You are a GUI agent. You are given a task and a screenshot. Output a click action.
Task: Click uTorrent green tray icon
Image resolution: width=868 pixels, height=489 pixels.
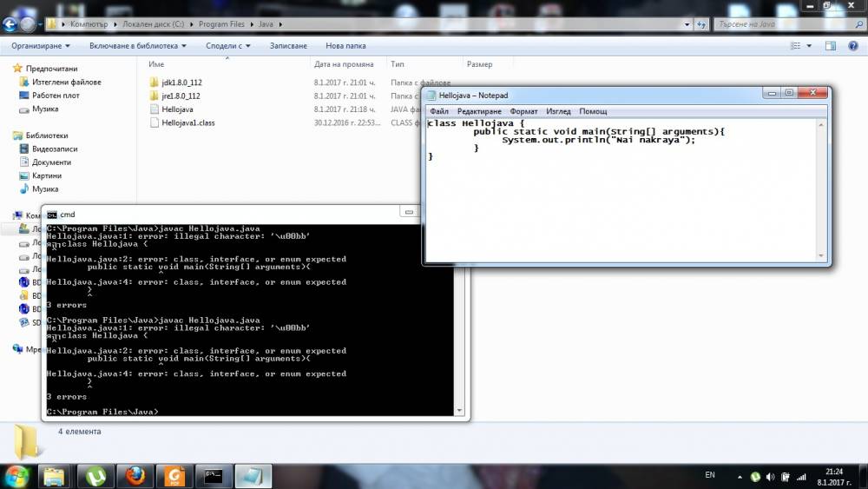(x=755, y=477)
